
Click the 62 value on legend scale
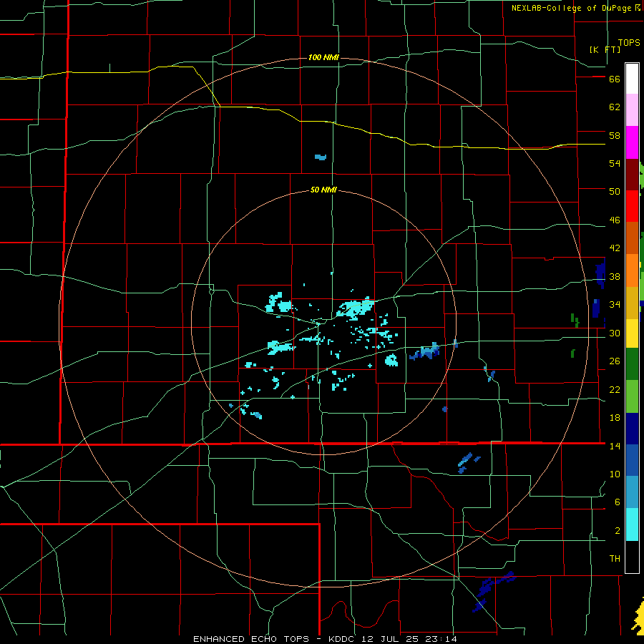(615, 107)
